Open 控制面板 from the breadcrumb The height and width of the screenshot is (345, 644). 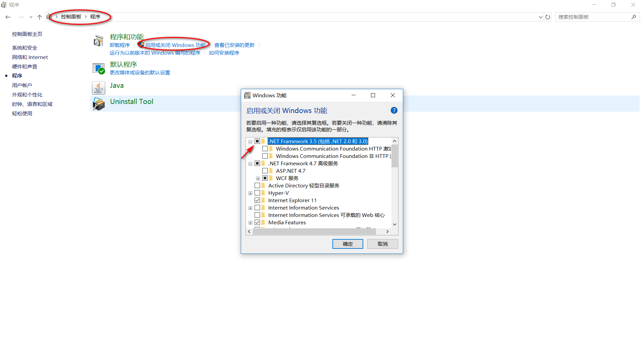pyautogui.click(x=71, y=16)
